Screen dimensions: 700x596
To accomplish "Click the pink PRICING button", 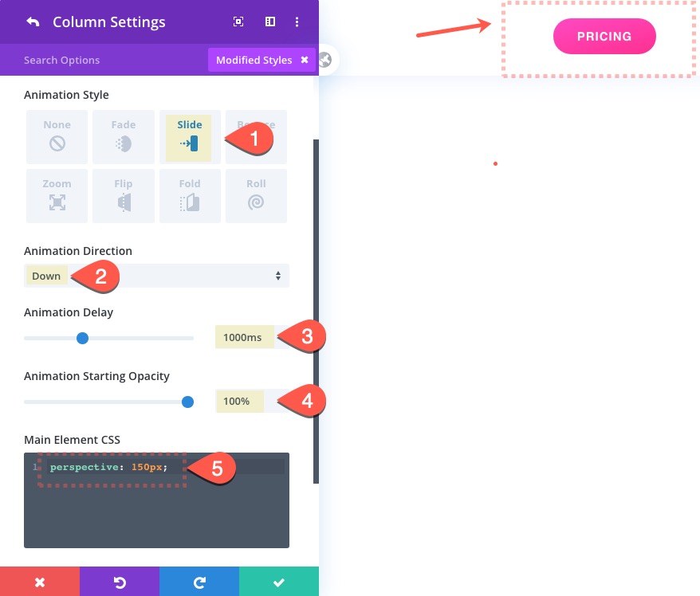I will (x=604, y=36).
